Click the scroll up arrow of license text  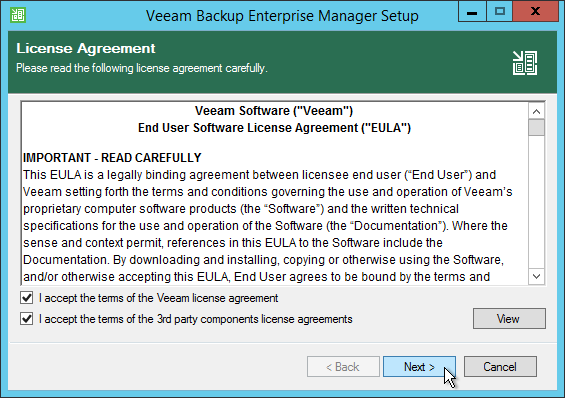click(536, 112)
